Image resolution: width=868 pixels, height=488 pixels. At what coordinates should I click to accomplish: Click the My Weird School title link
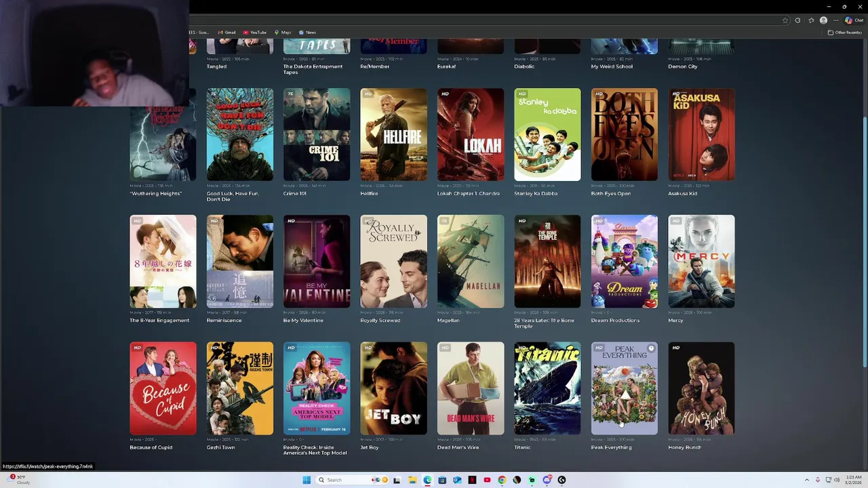612,66
